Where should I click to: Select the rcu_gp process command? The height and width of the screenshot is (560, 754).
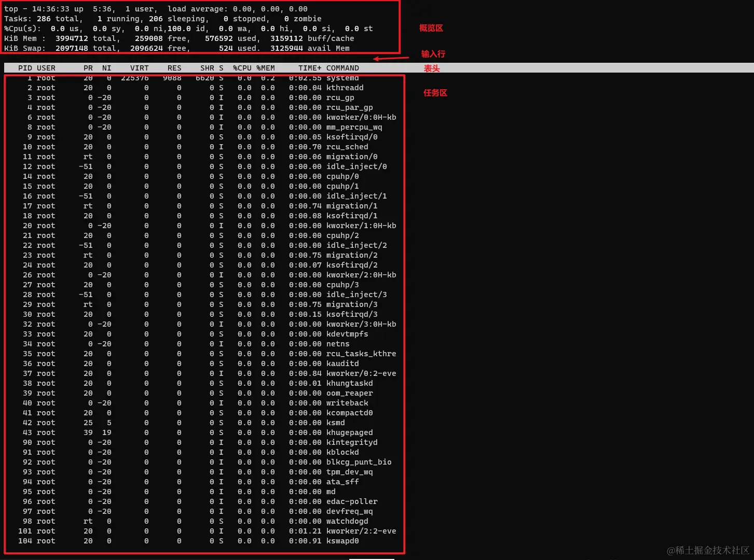pos(340,97)
